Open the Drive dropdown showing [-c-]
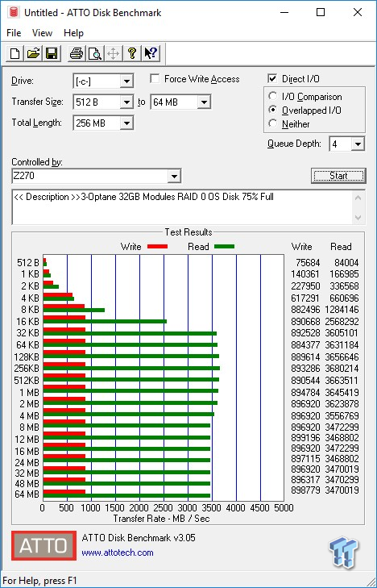 [x=127, y=81]
